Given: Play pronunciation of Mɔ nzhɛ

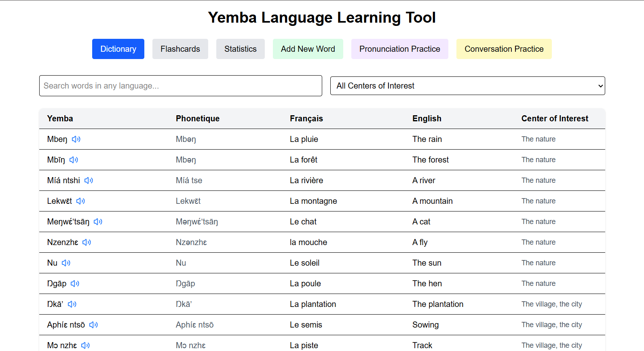Looking at the screenshot, I should 85,345.
